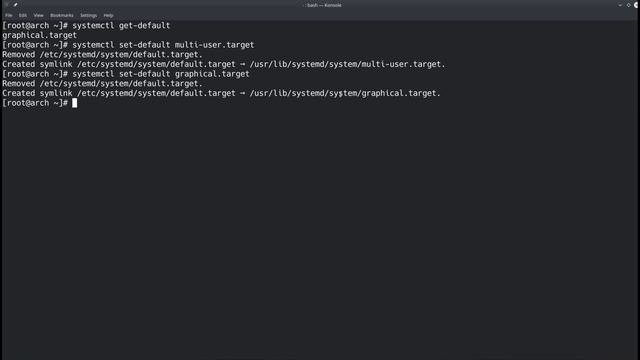Open the Help menu
Viewport: 640px width, 360px height.
108,15
